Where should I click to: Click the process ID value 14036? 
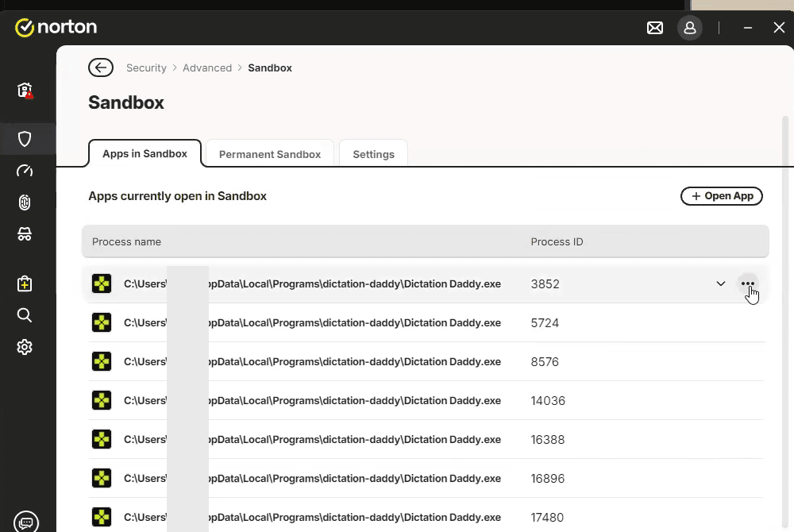click(548, 401)
